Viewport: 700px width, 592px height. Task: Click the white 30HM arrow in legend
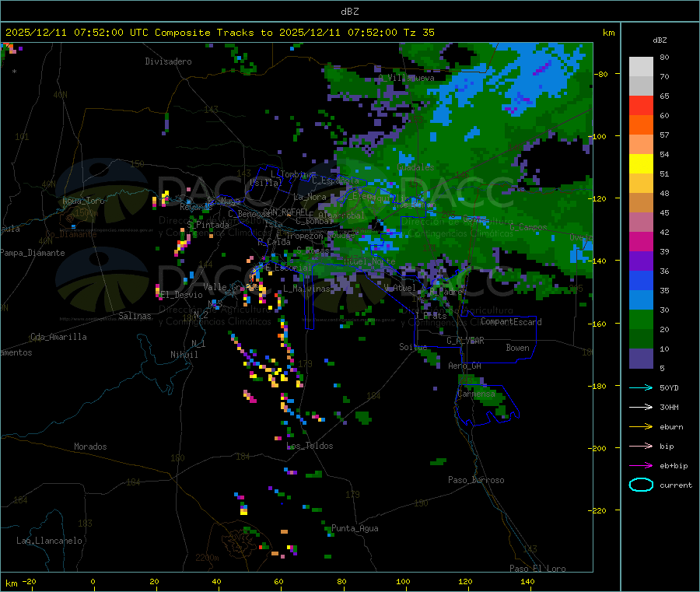coord(641,407)
